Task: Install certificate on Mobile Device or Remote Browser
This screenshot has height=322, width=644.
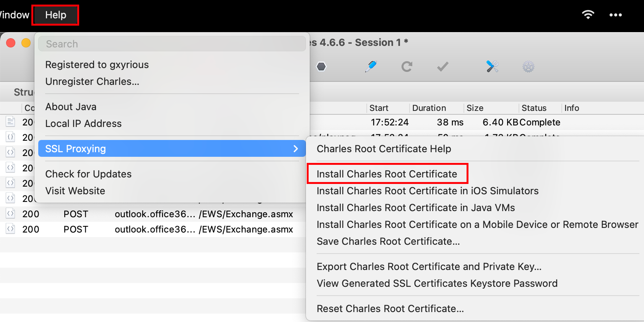Action: tap(477, 224)
